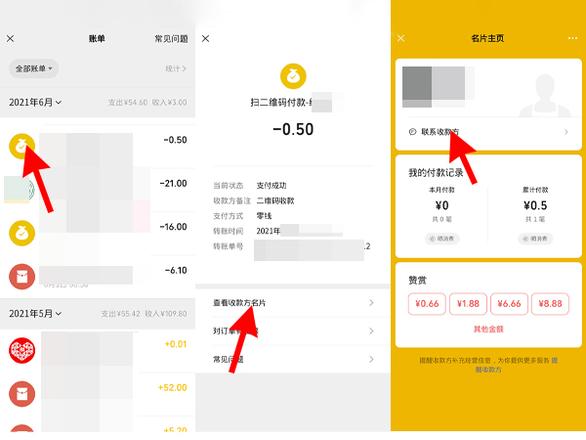Select the -21.00 transaction amount

click(x=173, y=183)
